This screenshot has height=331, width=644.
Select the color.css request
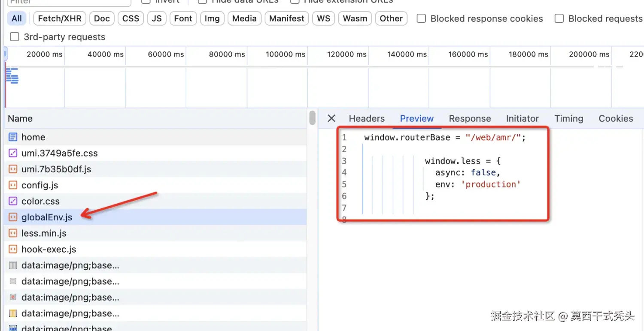tap(155, 201)
